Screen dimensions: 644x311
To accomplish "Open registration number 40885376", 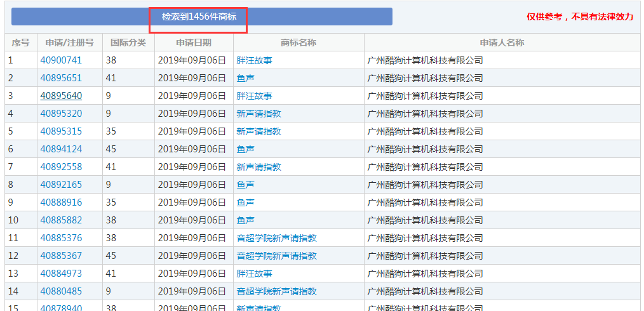I will (61, 238).
